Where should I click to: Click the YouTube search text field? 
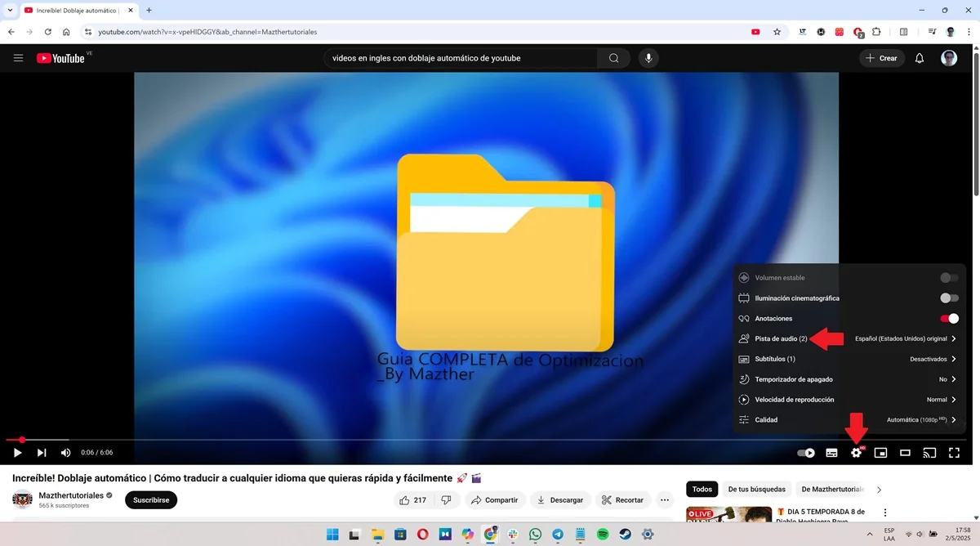(461, 58)
